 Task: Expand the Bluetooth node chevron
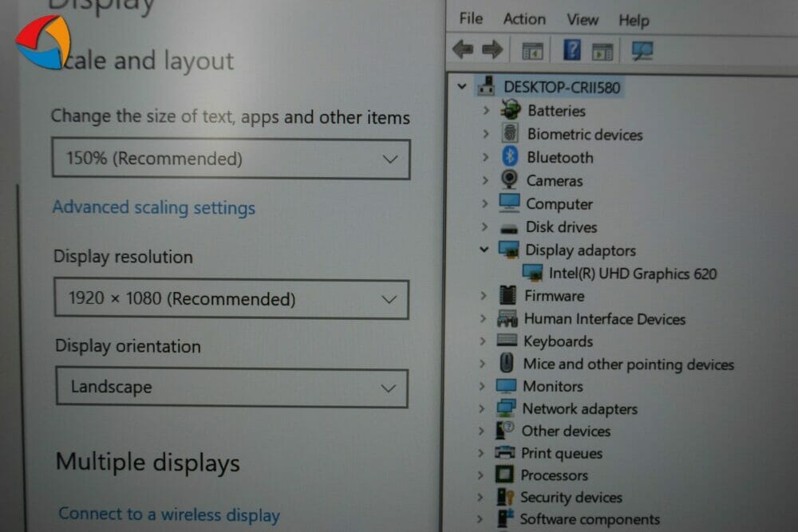click(485, 156)
